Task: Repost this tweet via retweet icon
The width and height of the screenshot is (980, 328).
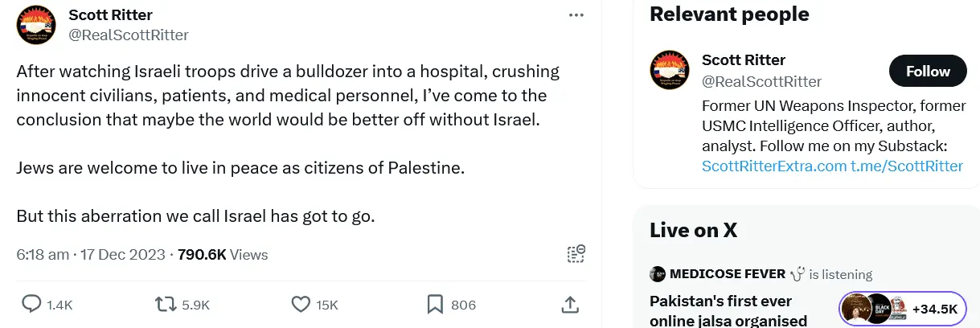Action: pyautogui.click(x=165, y=305)
